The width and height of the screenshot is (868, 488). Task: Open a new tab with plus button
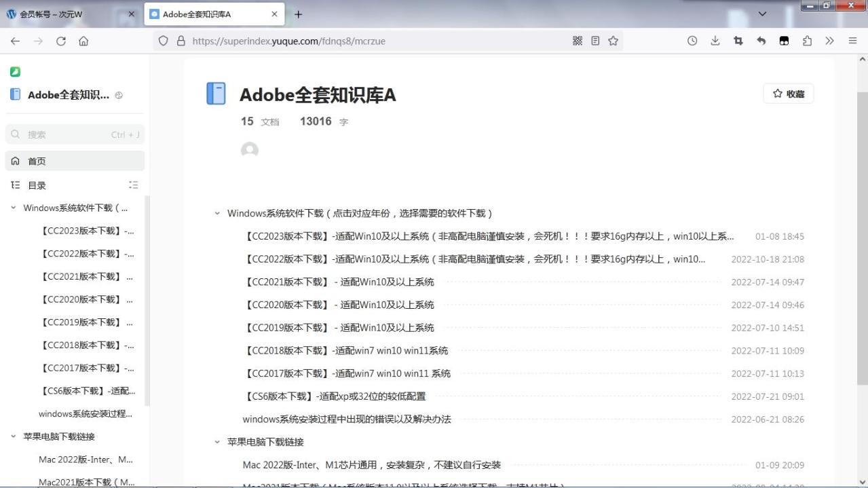point(298,14)
